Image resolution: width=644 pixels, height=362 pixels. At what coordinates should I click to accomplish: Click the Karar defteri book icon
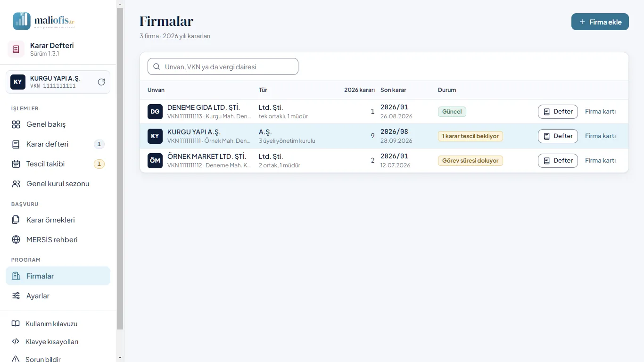tap(16, 144)
